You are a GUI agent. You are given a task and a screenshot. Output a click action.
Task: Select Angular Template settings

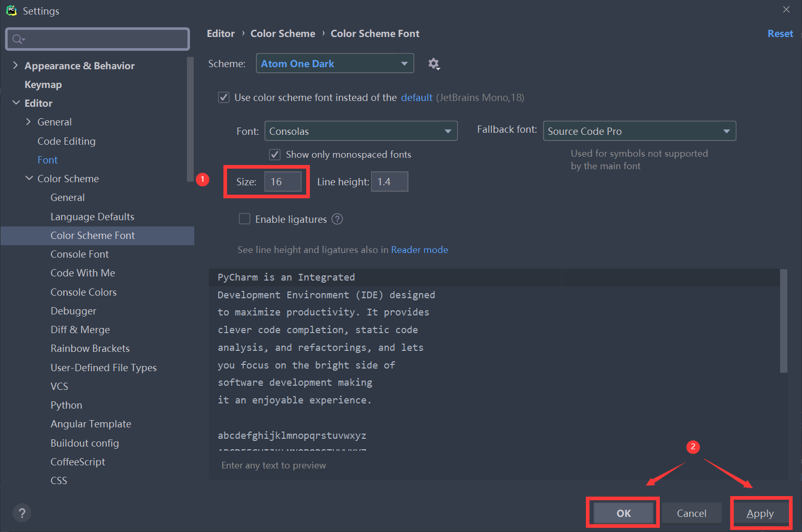[x=91, y=424]
